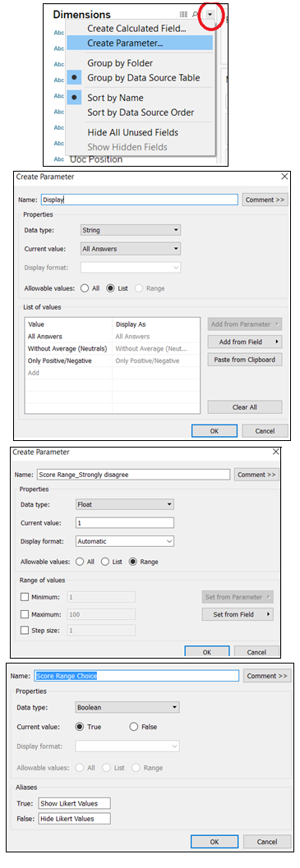The image size is (300, 868).
Task: Click Clear All button
Action: click(x=245, y=407)
